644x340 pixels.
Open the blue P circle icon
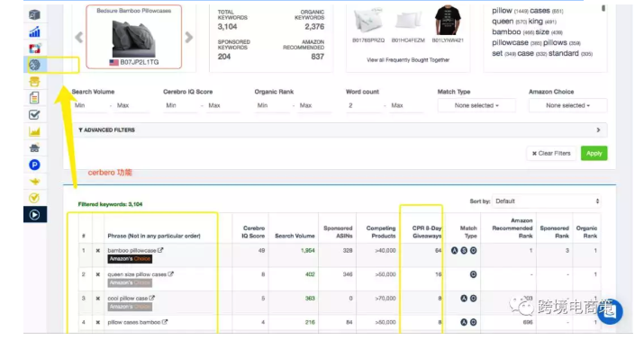pos(34,165)
